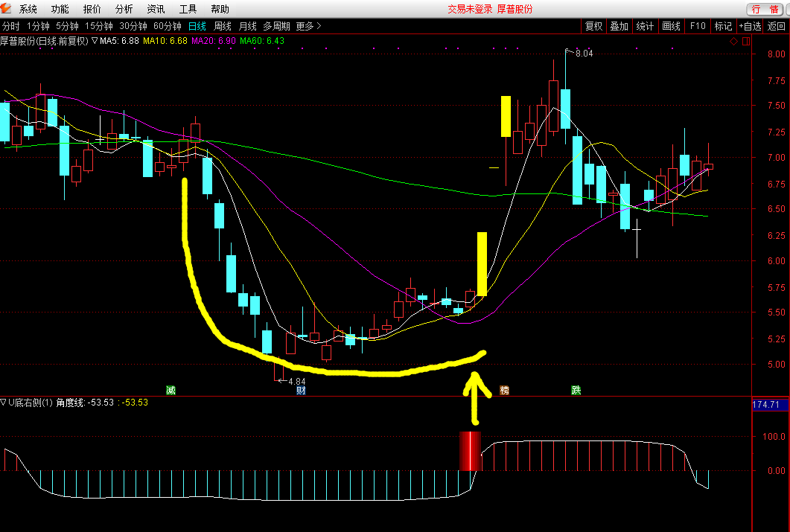The height and width of the screenshot is (532, 790).
Task: Open the 系统 menu
Action: [28, 9]
